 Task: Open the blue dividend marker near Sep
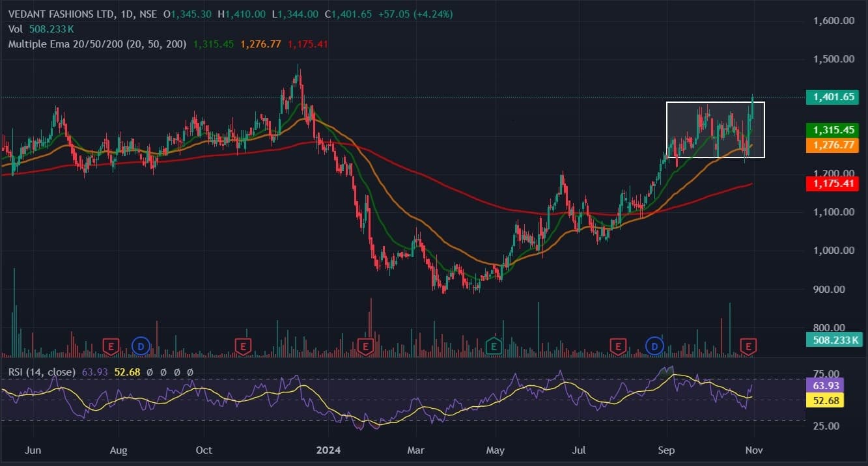[654, 346]
